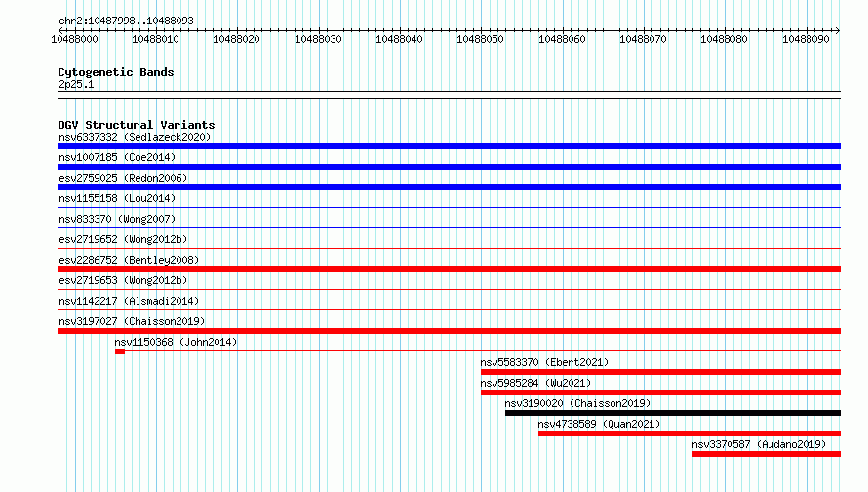Open the nsv1007185 (Coe2014) variant label
Image resolution: width=868 pixels, height=492 pixels.
coord(117,157)
